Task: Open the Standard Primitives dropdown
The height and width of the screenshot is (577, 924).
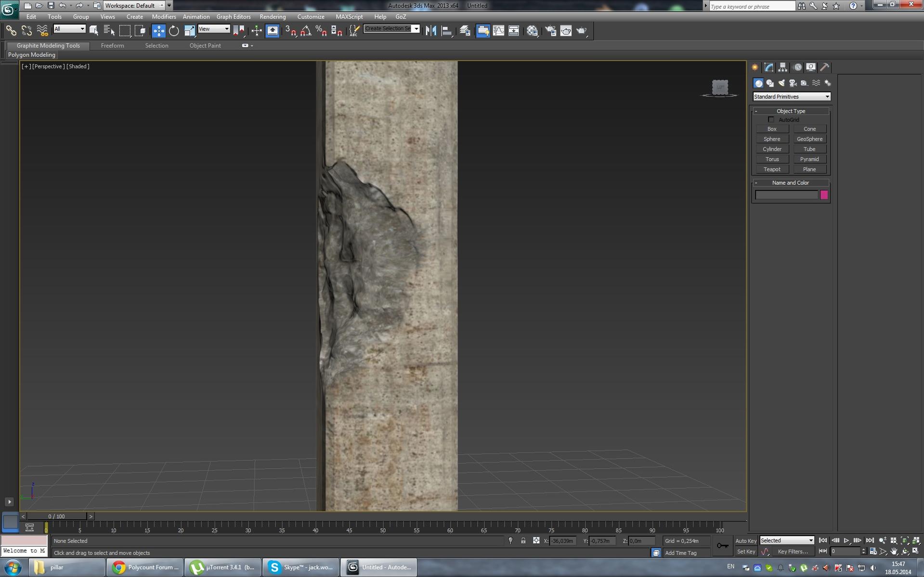Action: 791,96
